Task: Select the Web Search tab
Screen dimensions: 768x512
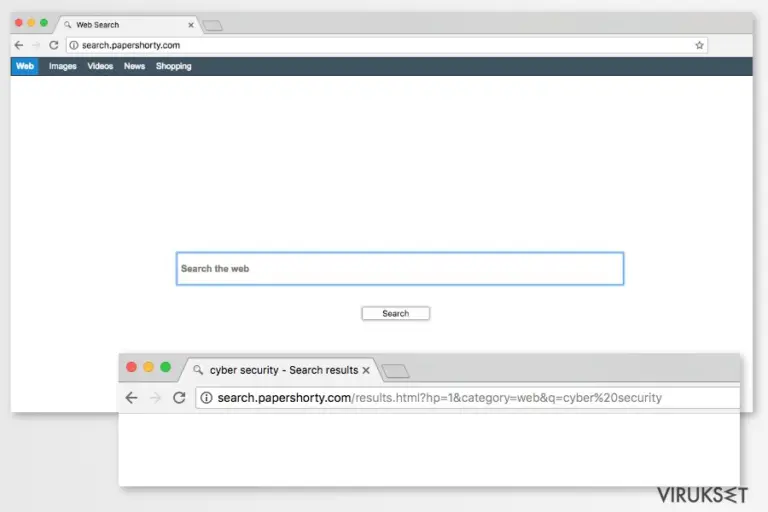Action: (129, 24)
